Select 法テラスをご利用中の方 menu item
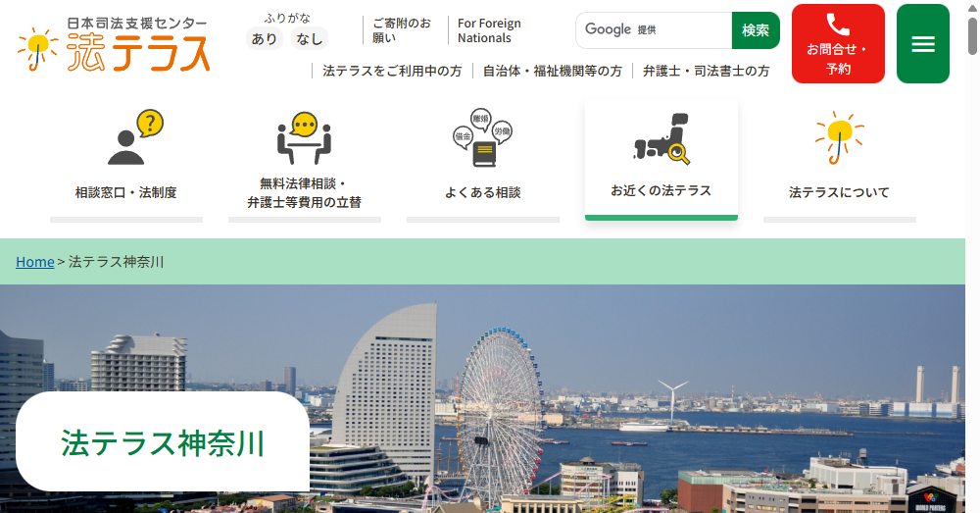The height and width of the screenshot is (513, 980). pyautogui.click(x=392, y=71)
